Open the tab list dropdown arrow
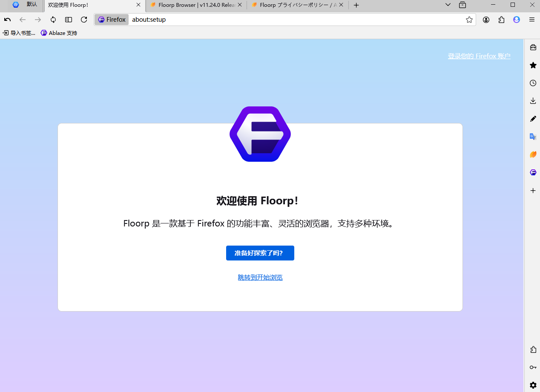The height and width of the screenshot is (392, 540). (x=447, y=5)
